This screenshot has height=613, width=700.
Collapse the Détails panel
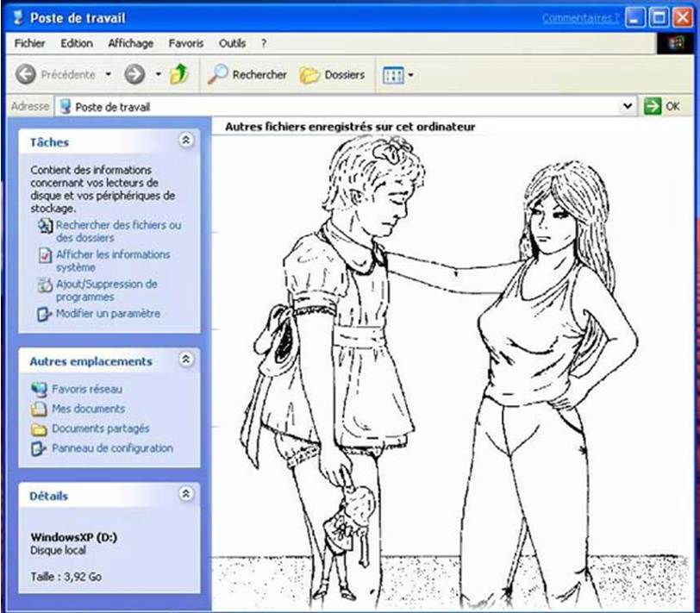coord(185,495)
